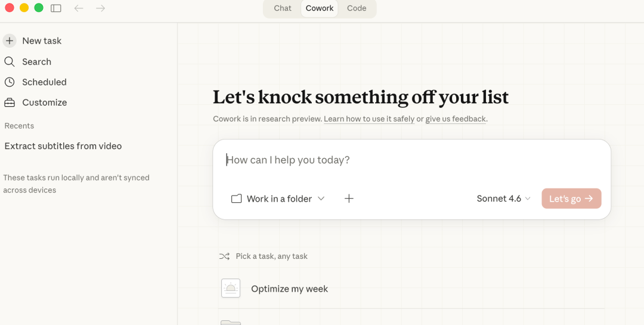Click the Optimize my week sunrise icon

231,289
